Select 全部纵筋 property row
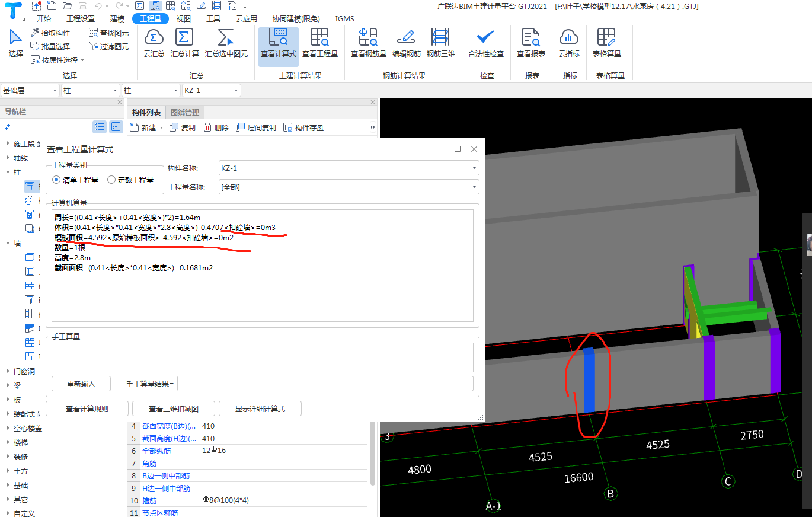 tap(248, 451)
